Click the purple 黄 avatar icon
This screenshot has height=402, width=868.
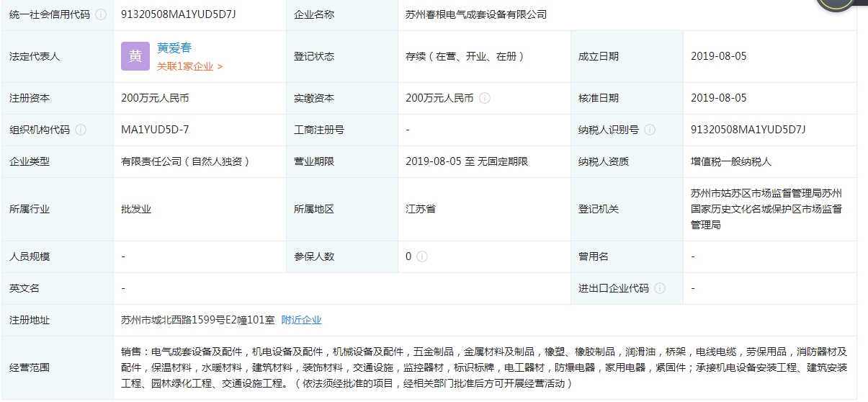tap(135, 56)
